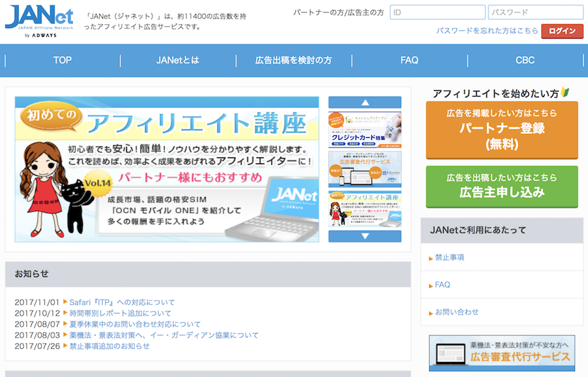The width and height of the screenshot is (588, 377).
Task: Click the green 広告主申し込み button
Action: click(502, 186)
